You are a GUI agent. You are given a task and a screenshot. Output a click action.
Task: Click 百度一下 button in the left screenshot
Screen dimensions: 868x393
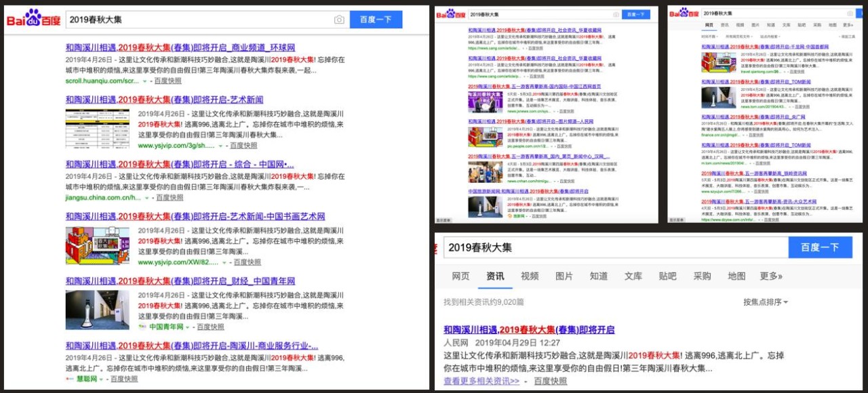(376, 20)
